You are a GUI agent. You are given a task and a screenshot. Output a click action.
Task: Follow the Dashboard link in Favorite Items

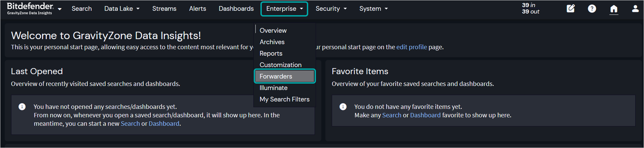click(425, 115)
